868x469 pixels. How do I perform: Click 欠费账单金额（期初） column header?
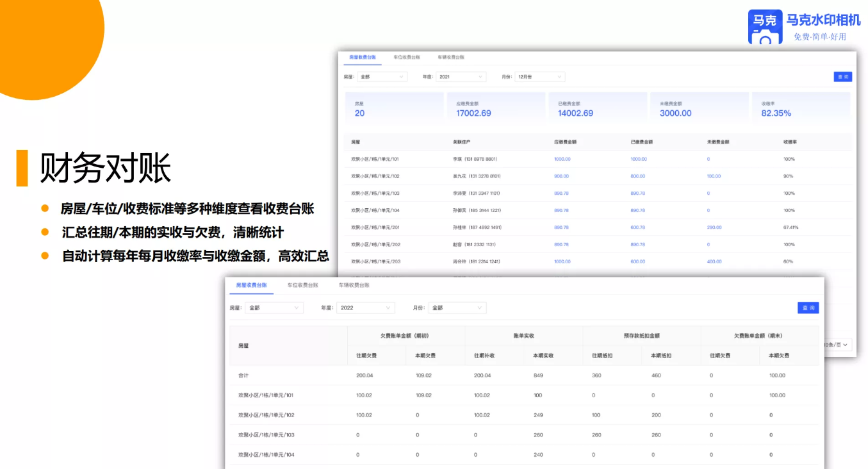pos(406,336)
